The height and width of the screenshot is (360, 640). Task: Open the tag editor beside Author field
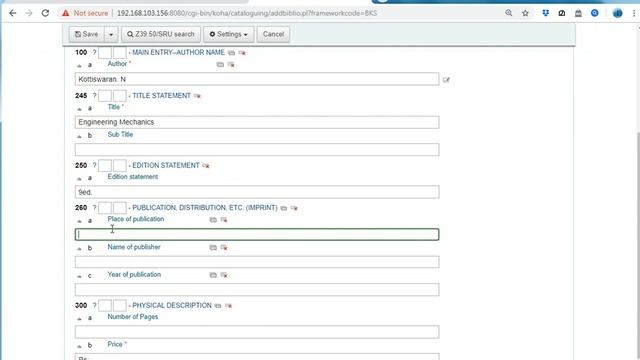[x=446, y=80]
